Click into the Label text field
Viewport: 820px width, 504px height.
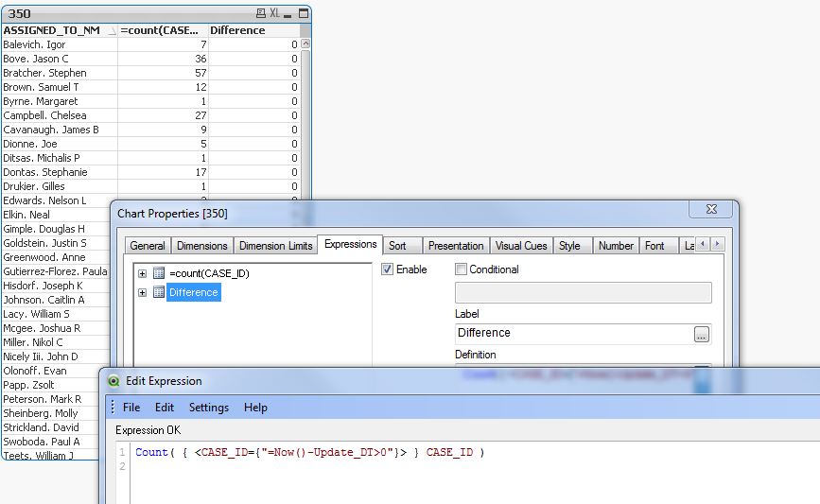pos(573,334)
